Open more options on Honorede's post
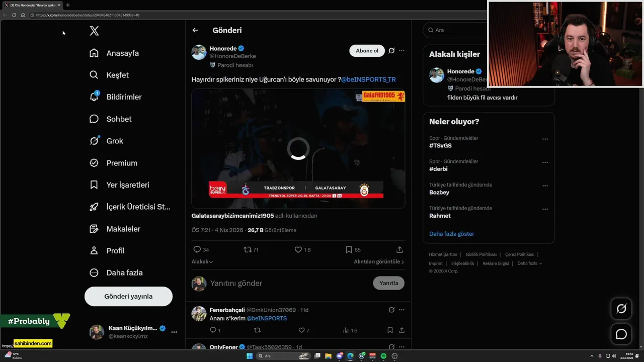The width and height of the screenshot is (644, 362). point(401,51)
